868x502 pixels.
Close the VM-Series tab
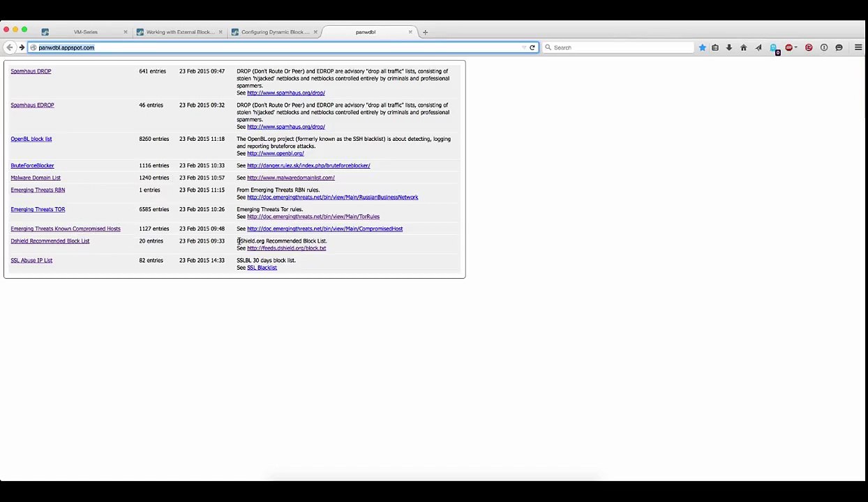coord(126,32)
